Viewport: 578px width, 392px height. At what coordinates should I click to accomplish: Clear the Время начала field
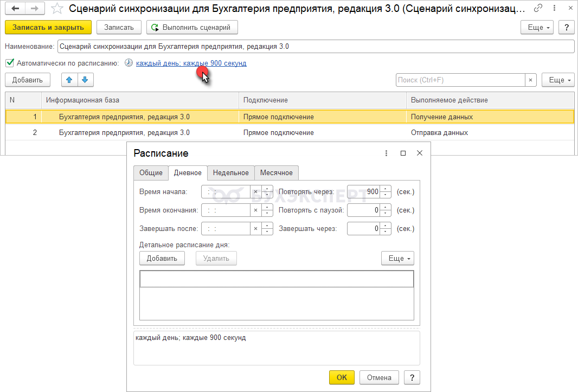255,192
